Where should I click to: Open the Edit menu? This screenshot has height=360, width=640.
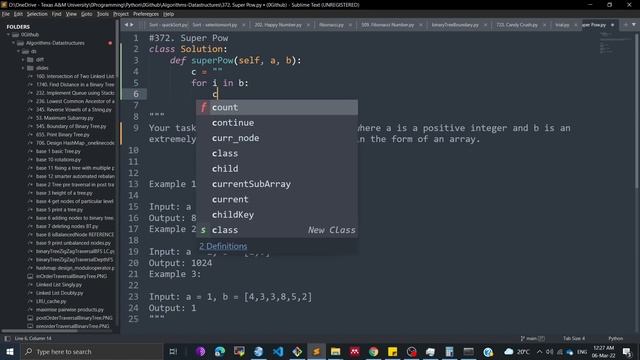pyautogui.click(x=18, y=14)
